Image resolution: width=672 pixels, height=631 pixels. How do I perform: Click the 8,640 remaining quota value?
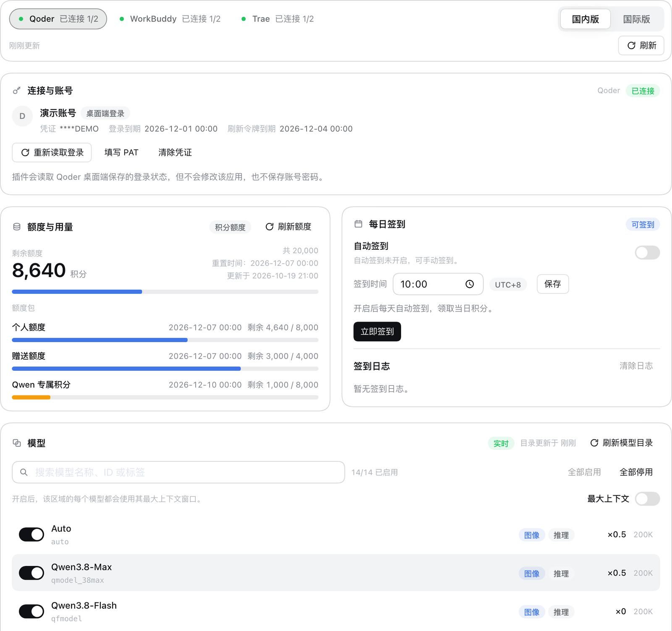(39, 270)
